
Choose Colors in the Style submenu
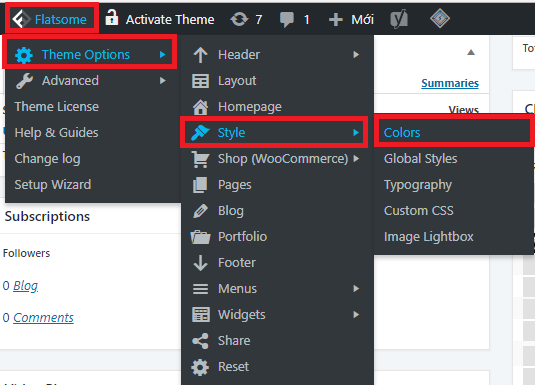click(x=402, y=133)
